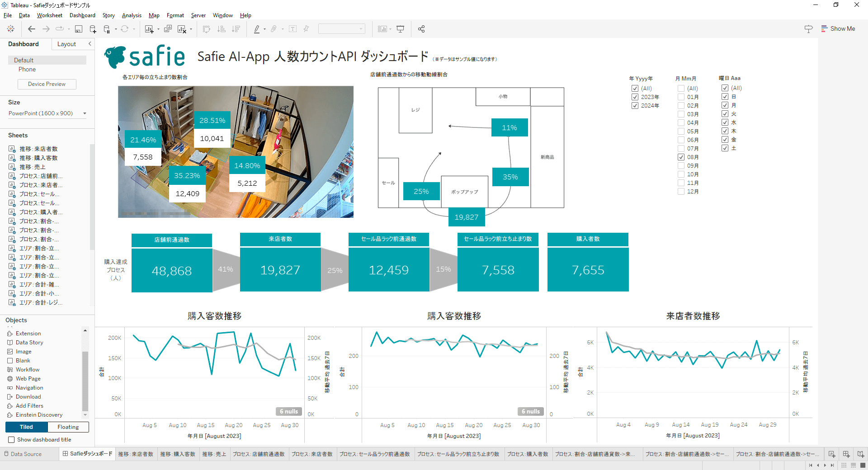Open presentation mode from the toolbar
868x470 pixels.
point(400,28)
